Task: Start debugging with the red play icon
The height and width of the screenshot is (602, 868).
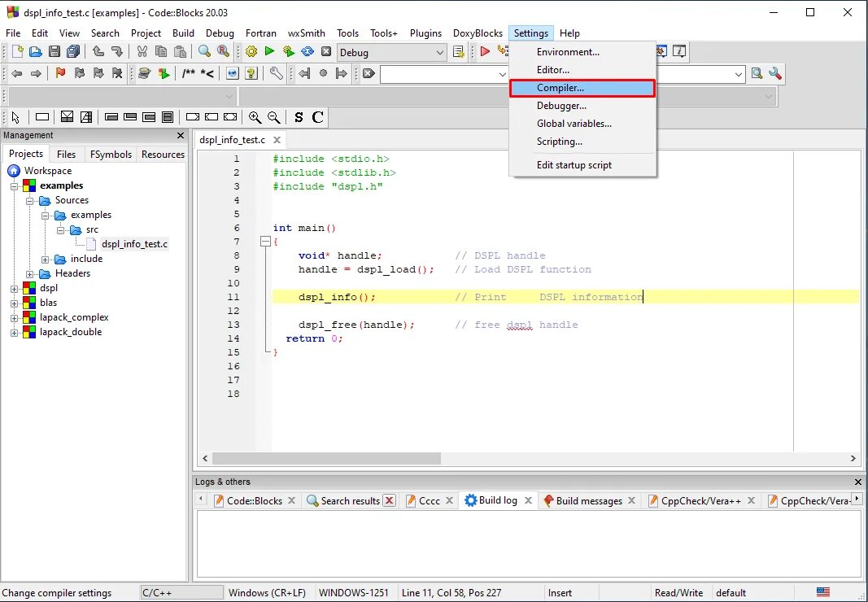Action: (x=486, y=51)
